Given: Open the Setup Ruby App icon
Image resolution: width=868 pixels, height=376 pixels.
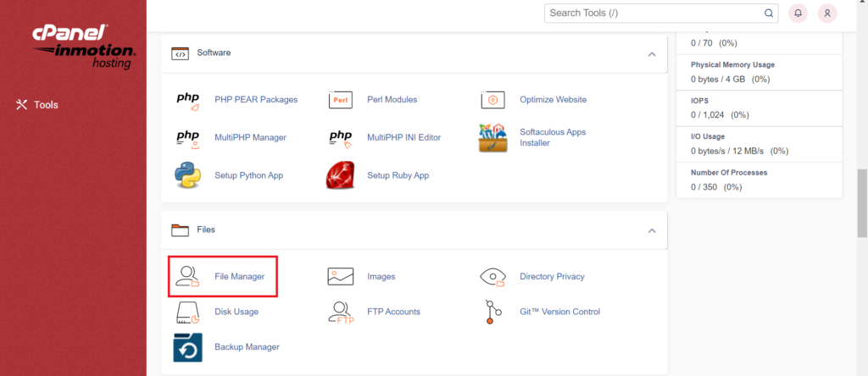Looking at the screenshot, I should [340, 175].
